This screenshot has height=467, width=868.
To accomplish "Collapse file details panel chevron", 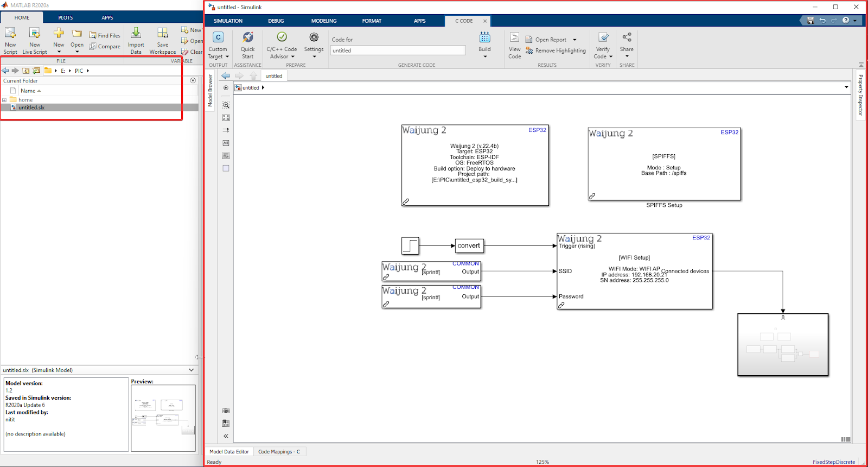I will point(192,370).
